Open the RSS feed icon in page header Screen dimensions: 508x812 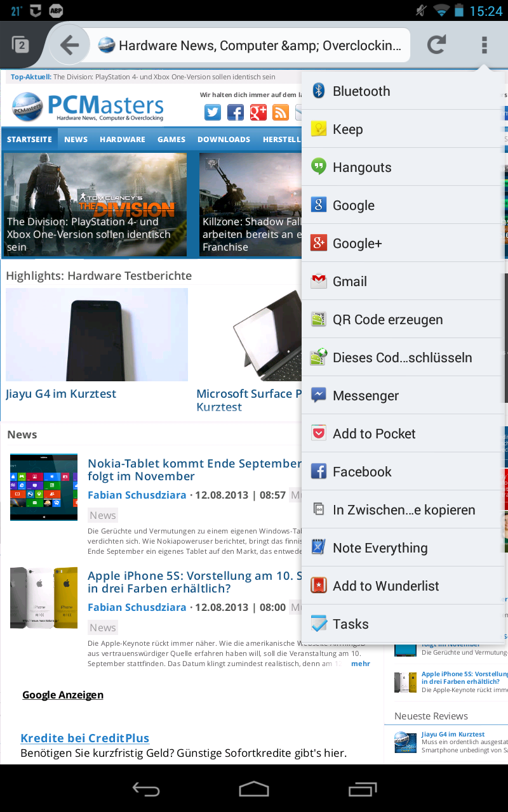[281, 112]
